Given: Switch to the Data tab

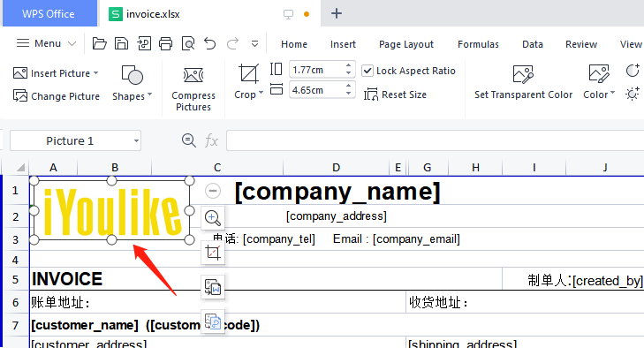Looking at the screenshot, I should (x=533, y=44).
